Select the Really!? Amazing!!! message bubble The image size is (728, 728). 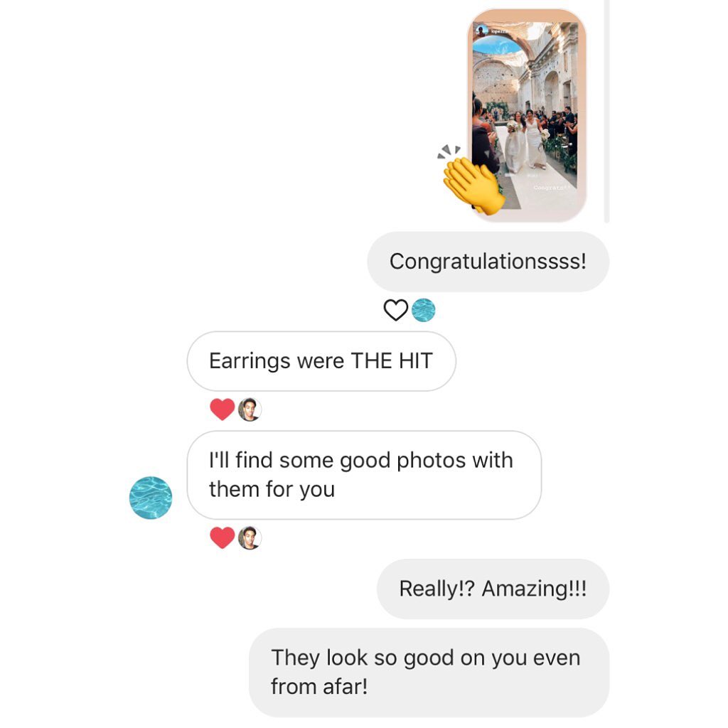(493, 588)
